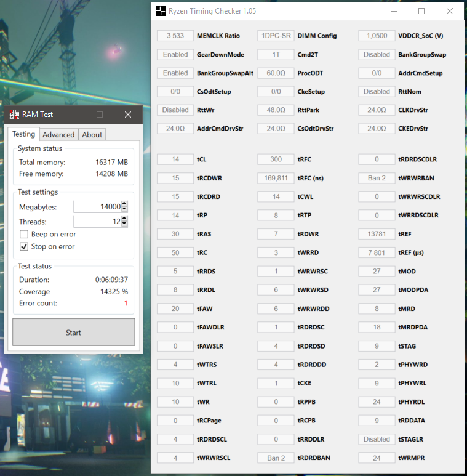Click the red Error count value
The width and height of the screenshot is (467, 476).
(x=126, y=303)
